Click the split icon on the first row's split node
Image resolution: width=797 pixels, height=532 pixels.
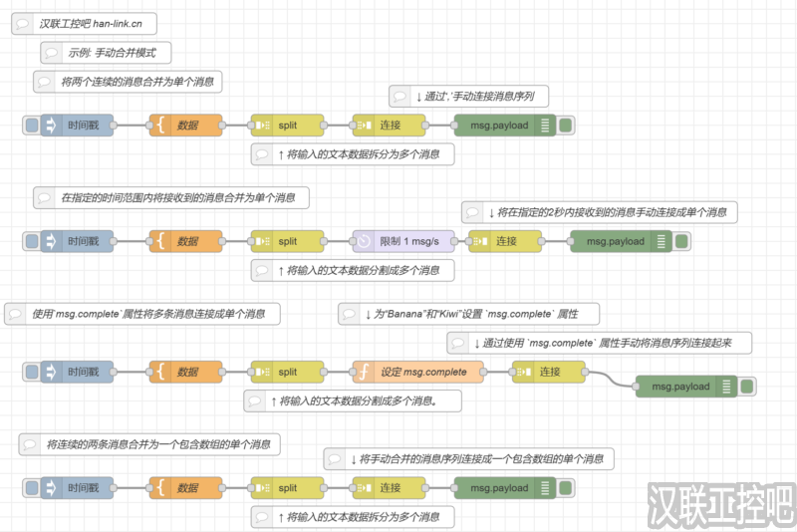[262, 126]
